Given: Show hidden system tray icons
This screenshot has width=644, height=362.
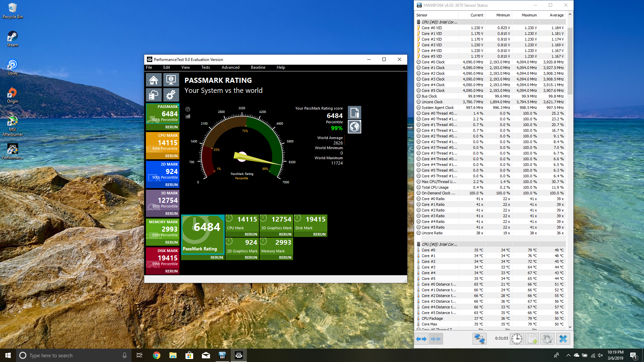Looking at the screenshot, I should [568, 355].
